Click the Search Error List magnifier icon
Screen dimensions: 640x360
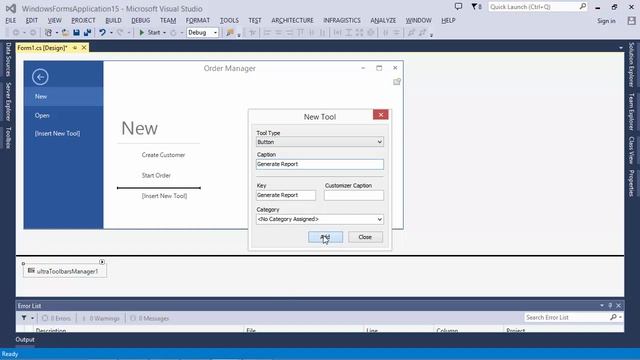tap(613, 317)
